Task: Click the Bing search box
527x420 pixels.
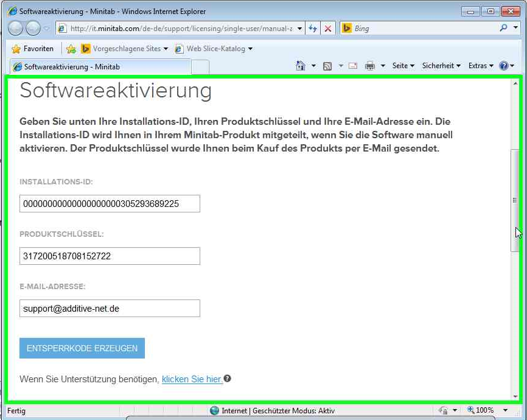Action: click(420, 29)
